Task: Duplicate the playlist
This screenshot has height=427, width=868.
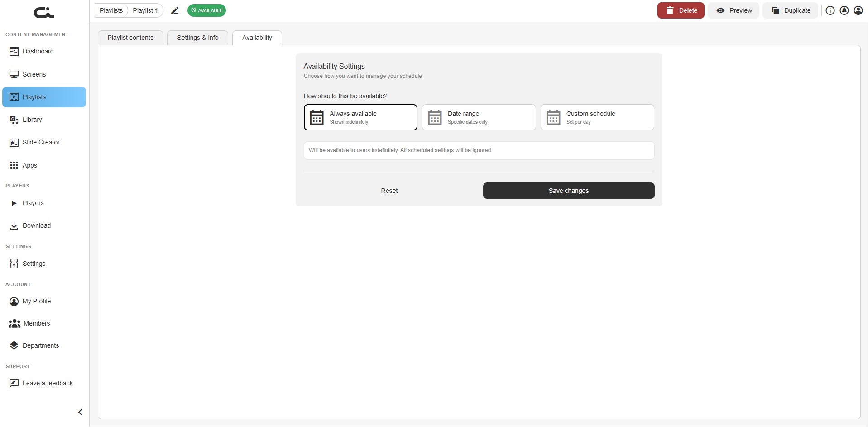Action: click(791, 10)
